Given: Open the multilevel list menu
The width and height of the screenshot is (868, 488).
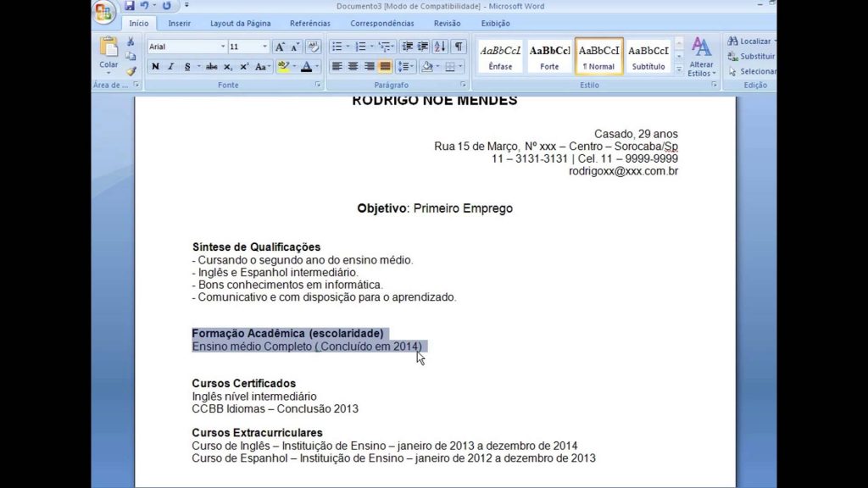Looking at the screenshot, I should point(386,47).
